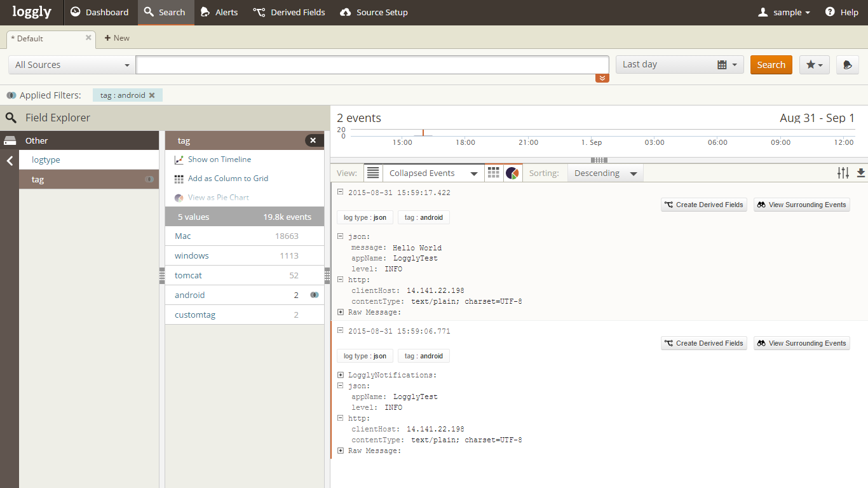Switch to the grid view icon

(x=494, y=172)
